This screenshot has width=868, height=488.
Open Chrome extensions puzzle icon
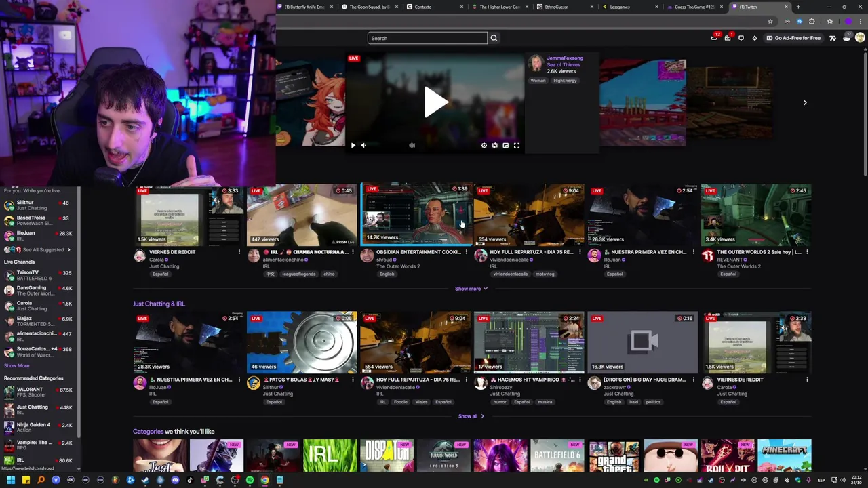click(812, 22)
